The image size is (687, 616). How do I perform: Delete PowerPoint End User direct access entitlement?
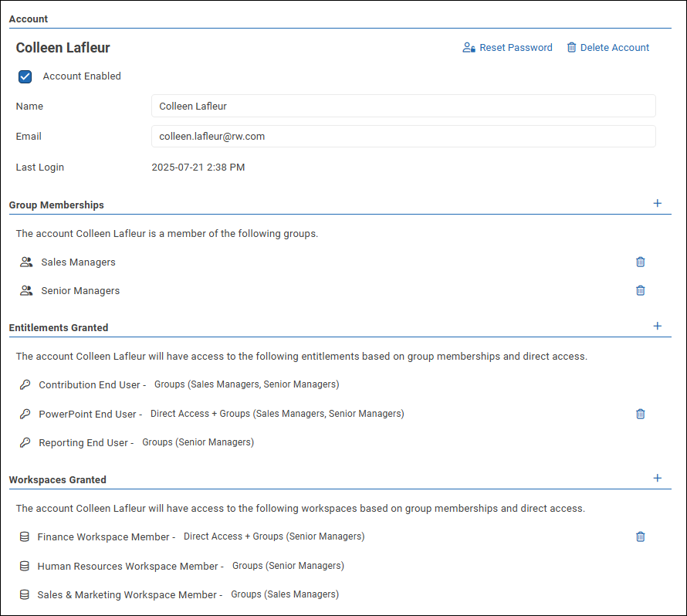coord(640,414)
